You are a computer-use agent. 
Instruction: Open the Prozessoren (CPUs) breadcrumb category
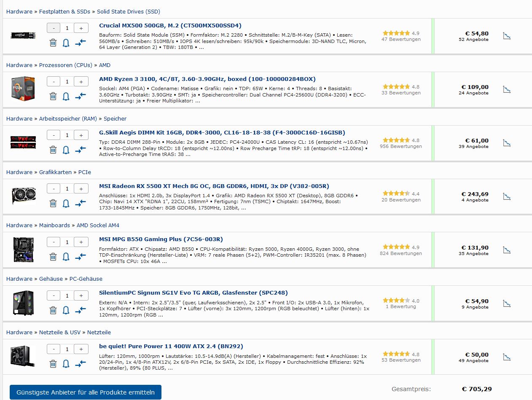click(x=65, y=65)
